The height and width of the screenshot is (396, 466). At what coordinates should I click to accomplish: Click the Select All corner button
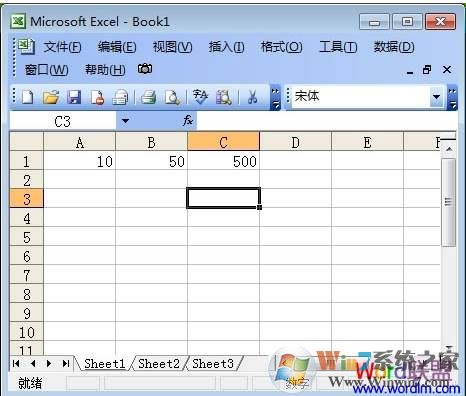pos(27,142)
